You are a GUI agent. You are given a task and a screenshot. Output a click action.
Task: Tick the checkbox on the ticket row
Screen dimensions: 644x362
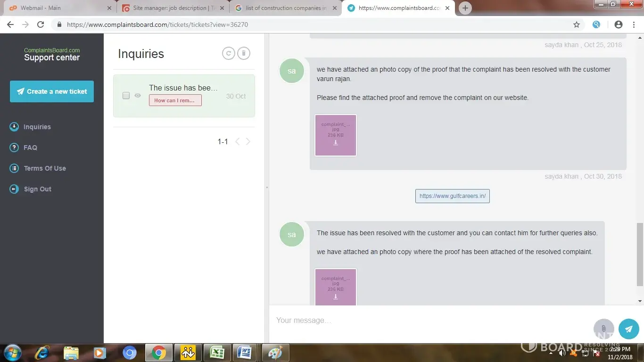point(126,96)
